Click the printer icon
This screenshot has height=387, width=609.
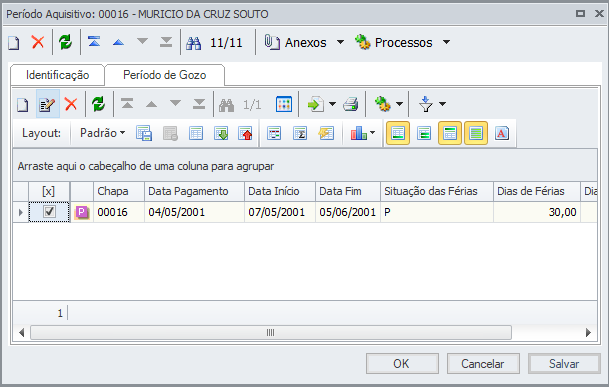pos(351,104)
